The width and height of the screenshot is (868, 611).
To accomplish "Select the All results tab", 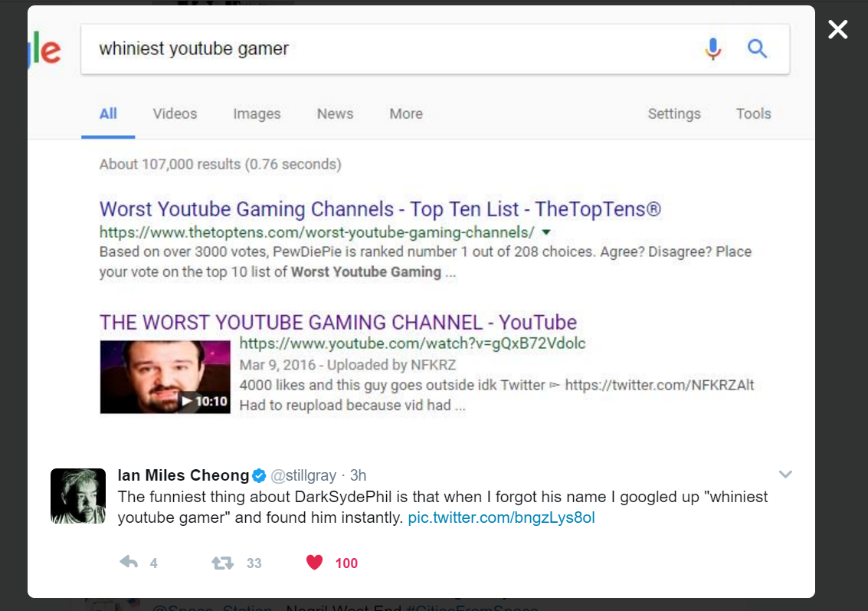I will coord(108,113).
